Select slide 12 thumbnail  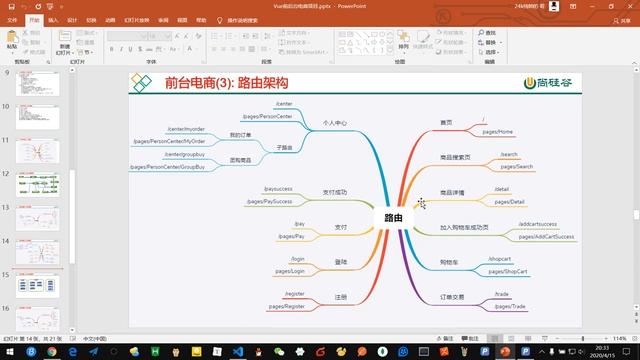tap(38, 184)
